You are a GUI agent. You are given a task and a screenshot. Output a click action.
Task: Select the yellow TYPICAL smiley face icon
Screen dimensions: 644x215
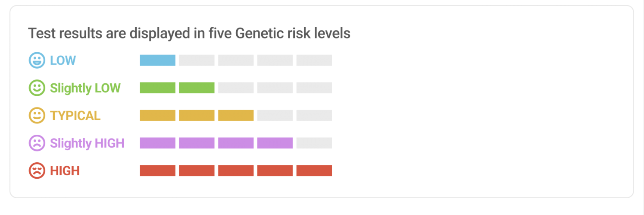pyautogui.click(x=37, y=116)
